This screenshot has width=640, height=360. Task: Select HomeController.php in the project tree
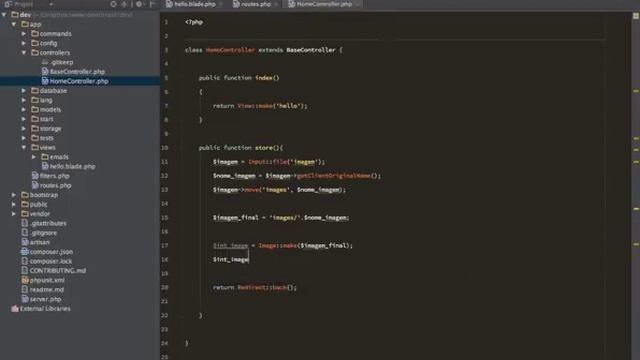[79, 81]
